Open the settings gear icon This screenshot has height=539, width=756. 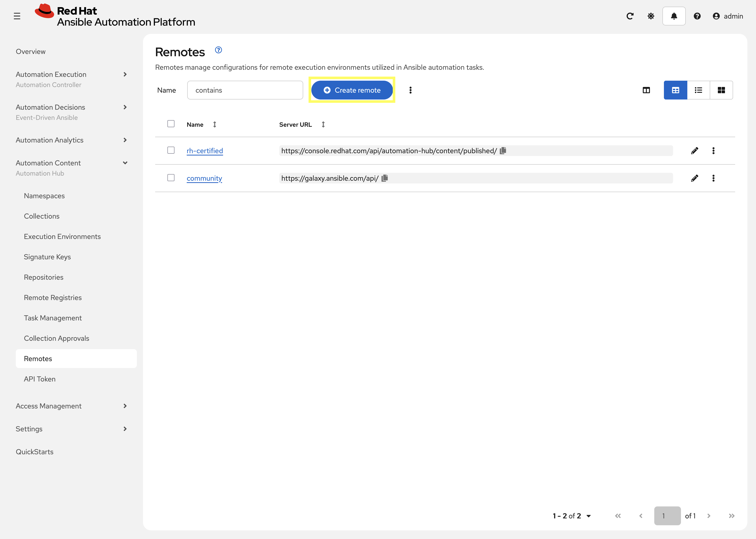pos(650,16)
